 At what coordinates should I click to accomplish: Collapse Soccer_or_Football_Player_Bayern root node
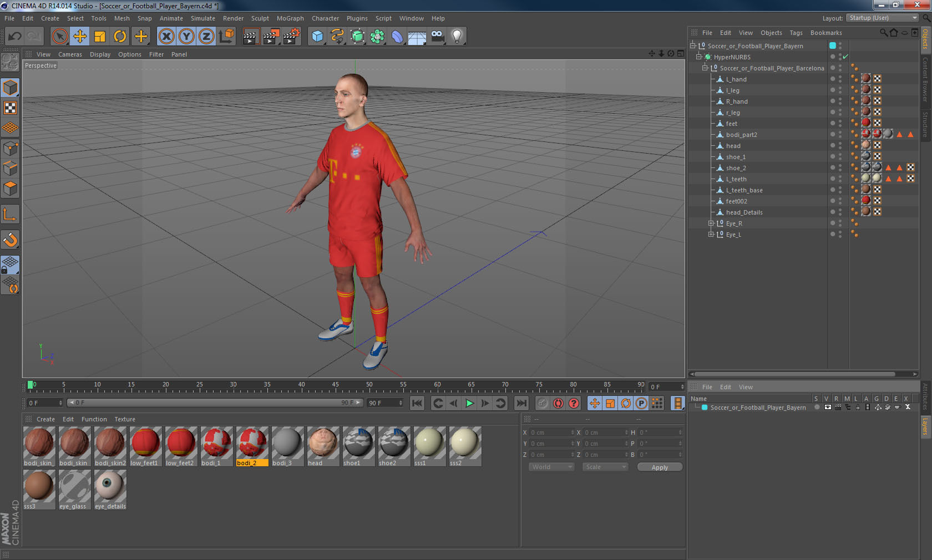pyautogui.click(x=693, y=46)
